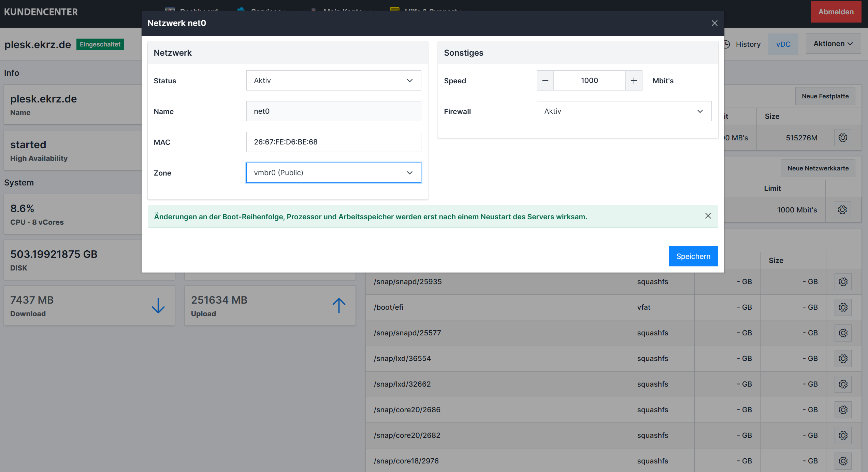
Task: Click into the MAC address field
Action: tap(333, 142)
